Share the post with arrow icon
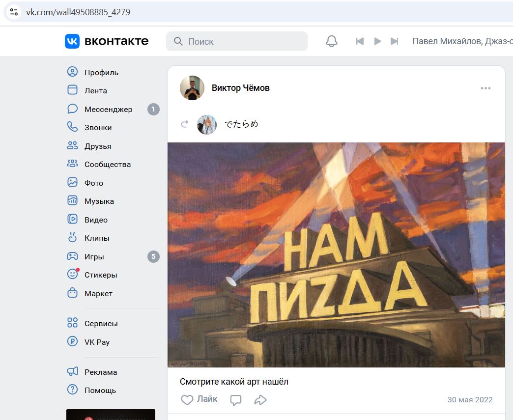 click(x=260, y=400)
